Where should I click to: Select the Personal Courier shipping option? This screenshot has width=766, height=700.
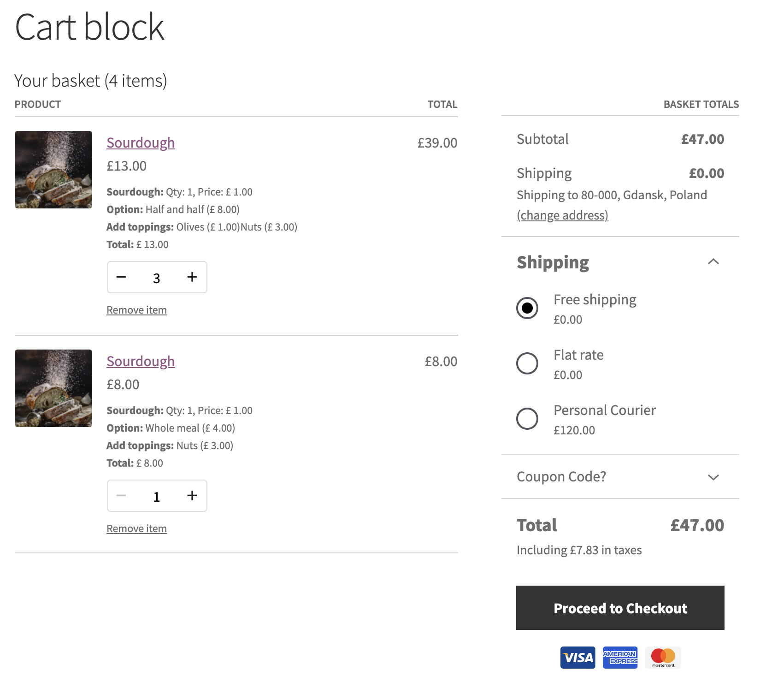pyautogui.click(x=527, y=419)
